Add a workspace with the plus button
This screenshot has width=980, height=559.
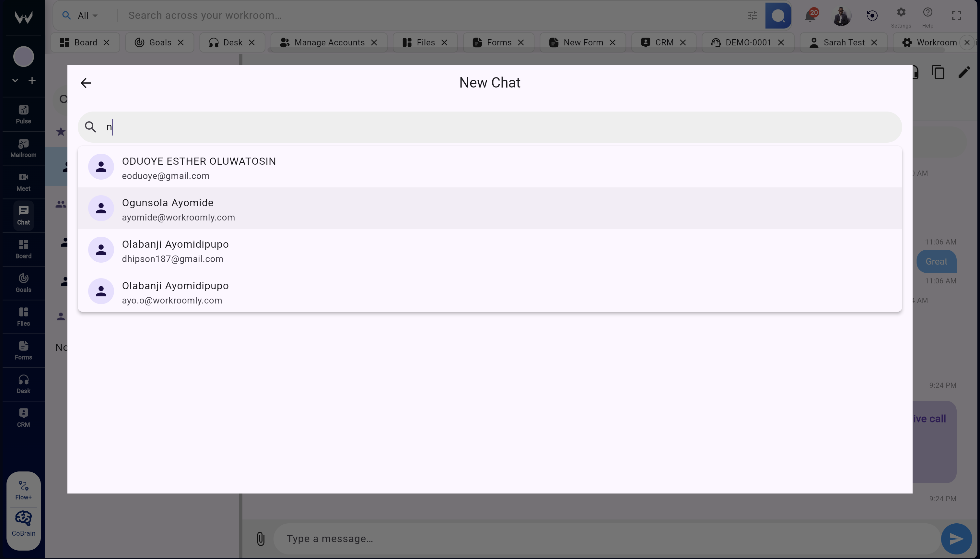point(32,80)
